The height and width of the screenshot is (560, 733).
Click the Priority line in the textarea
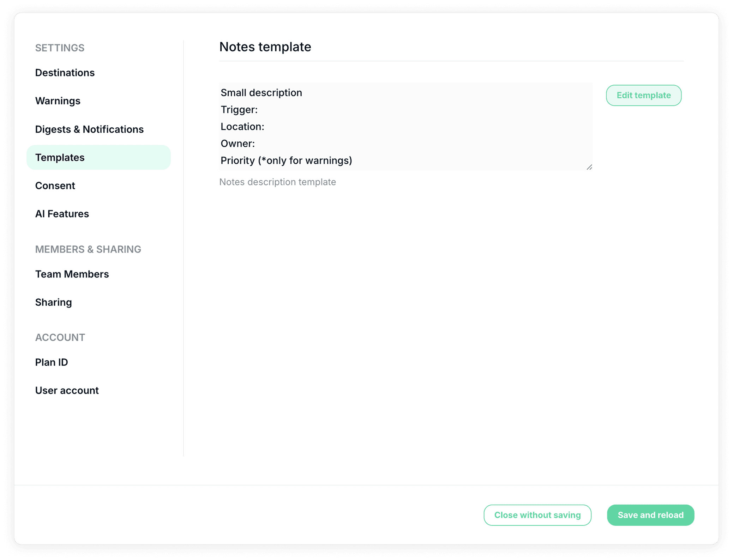[x=286, y=160]
